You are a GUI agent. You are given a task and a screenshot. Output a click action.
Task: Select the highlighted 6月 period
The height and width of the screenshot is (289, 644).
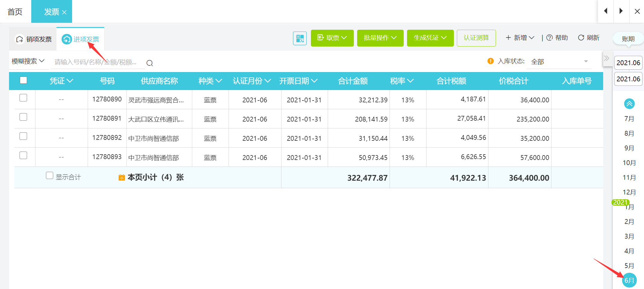629,280
